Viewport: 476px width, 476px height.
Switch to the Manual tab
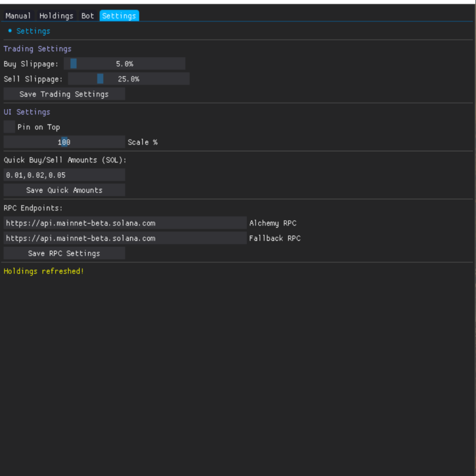[18, 16]
